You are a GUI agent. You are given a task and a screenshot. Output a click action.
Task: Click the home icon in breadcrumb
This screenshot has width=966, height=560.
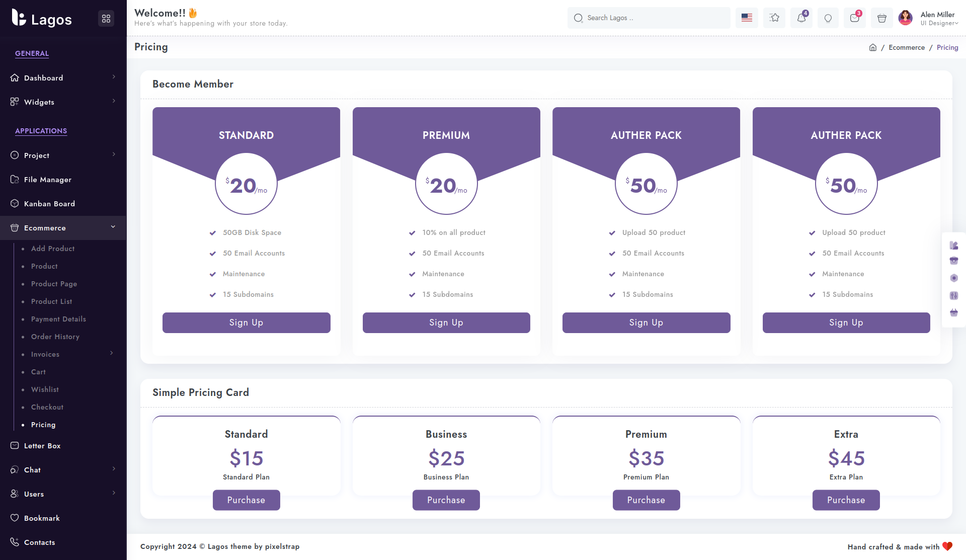pyautogui.click(x=873, y=47)
